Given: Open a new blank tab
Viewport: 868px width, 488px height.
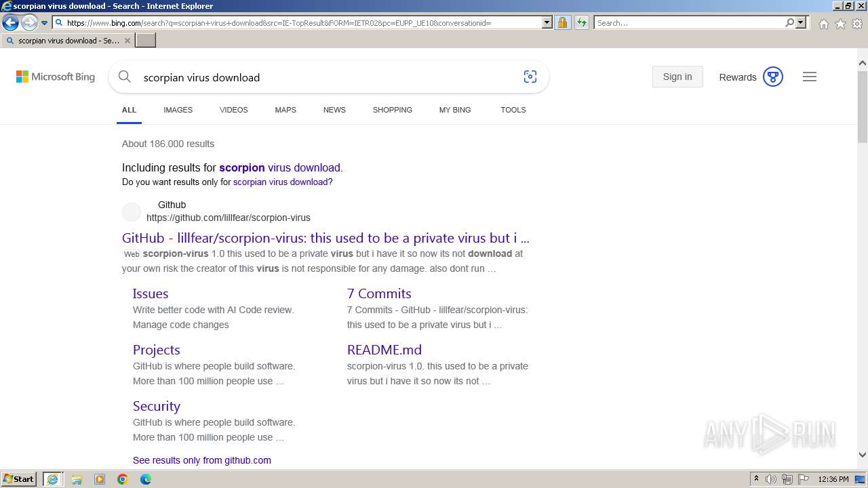Looking at the screenshot, I should pyautogui.click(x=146, y=41).
